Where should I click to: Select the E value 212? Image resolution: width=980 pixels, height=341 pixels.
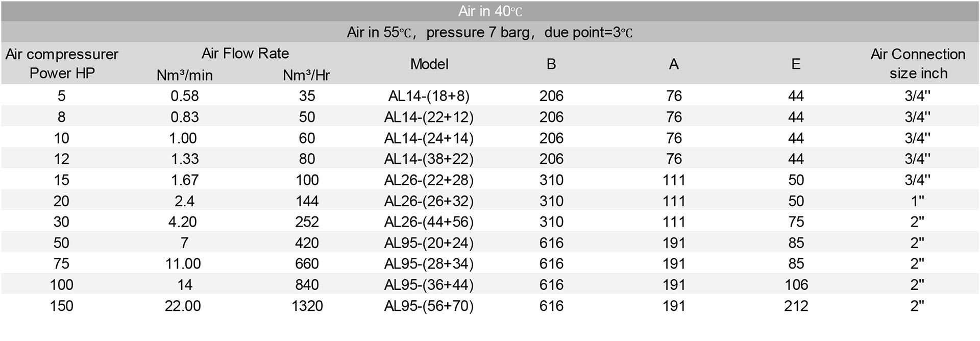point(796,306)
